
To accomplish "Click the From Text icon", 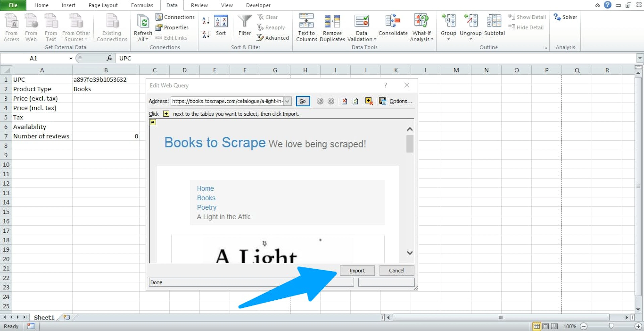I will [x=51, y=28].
